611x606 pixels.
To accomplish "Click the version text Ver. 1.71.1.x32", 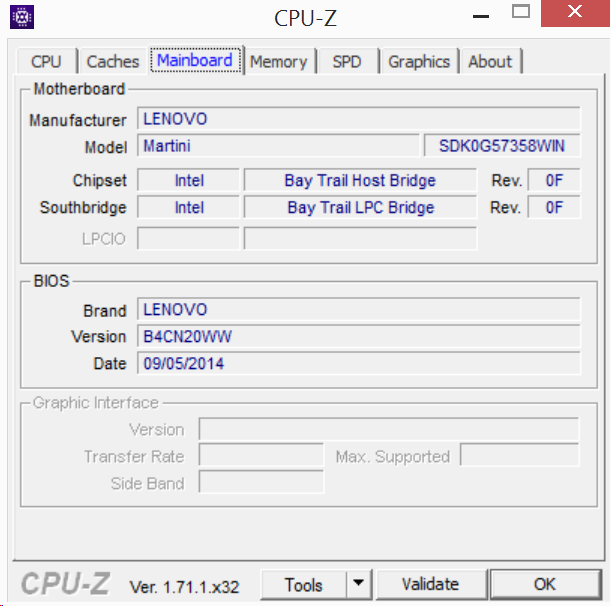I will pos(184,587).
